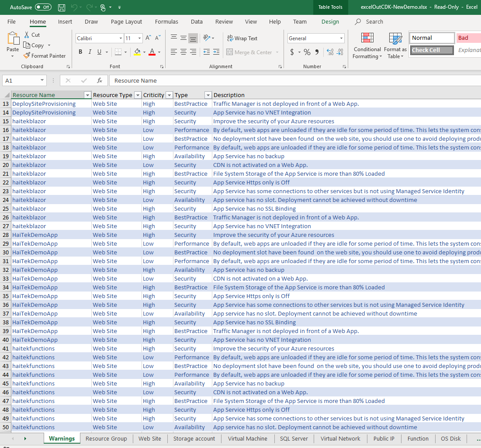Viewport: 481px width, 448px height.
Task: Click the Increase Indent icon
Action: (x=216, y=52)
